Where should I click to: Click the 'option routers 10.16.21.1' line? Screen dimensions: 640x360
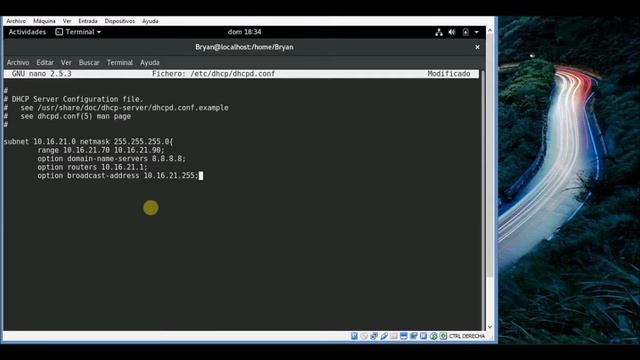(92, 167)
